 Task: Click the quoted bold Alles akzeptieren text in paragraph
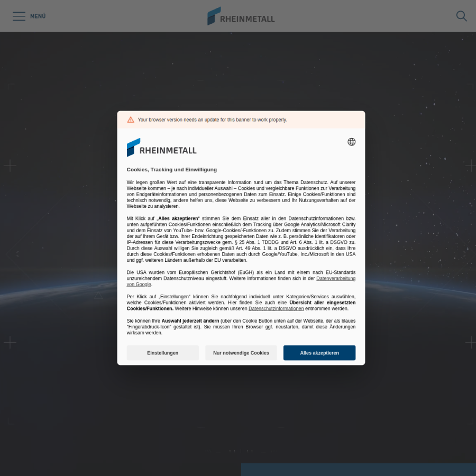pyautogui.click(x=178, y=218)
